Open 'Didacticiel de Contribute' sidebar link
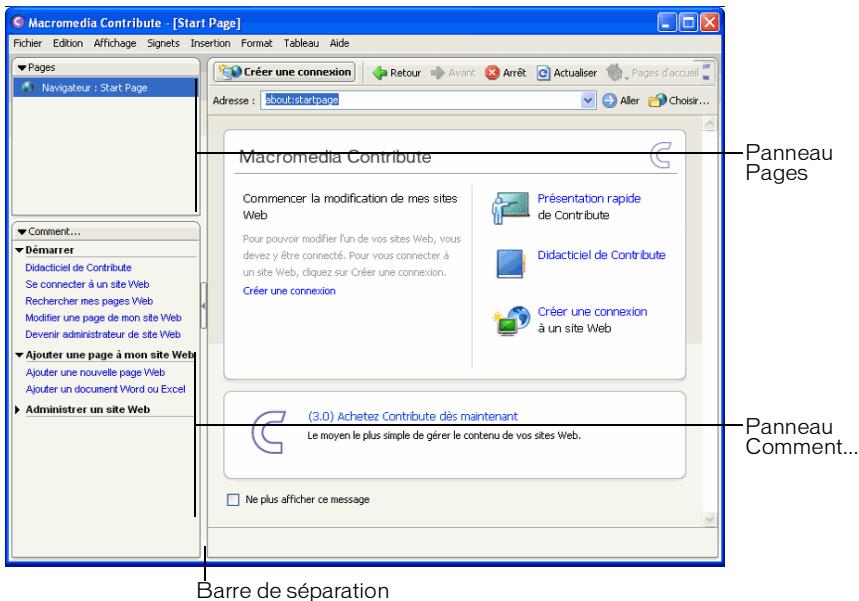 coord(78,268)
